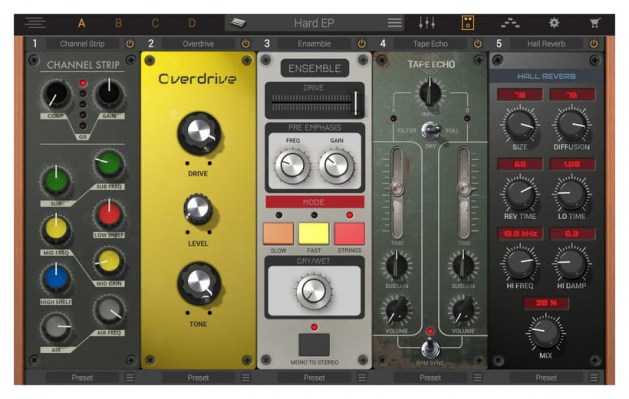The width and height of the screenshot is (629, 399).
Task: Click the Gain knob on Channel Strip
Action: (x=109, y=94)
